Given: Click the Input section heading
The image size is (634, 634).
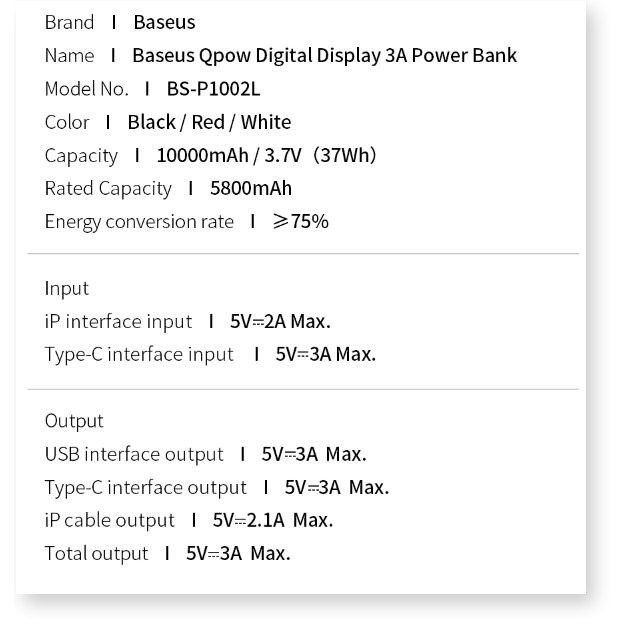Looking at the screenshot, I should pos(67,288).
